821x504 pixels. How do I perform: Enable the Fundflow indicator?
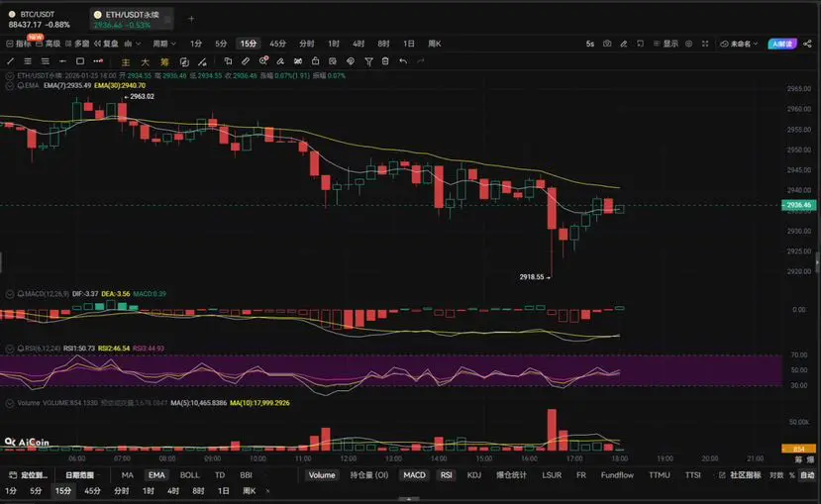(x=617, y=475)
